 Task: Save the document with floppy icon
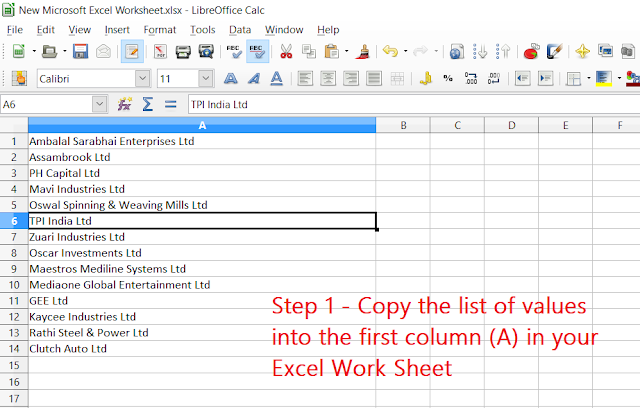point(80,52)
